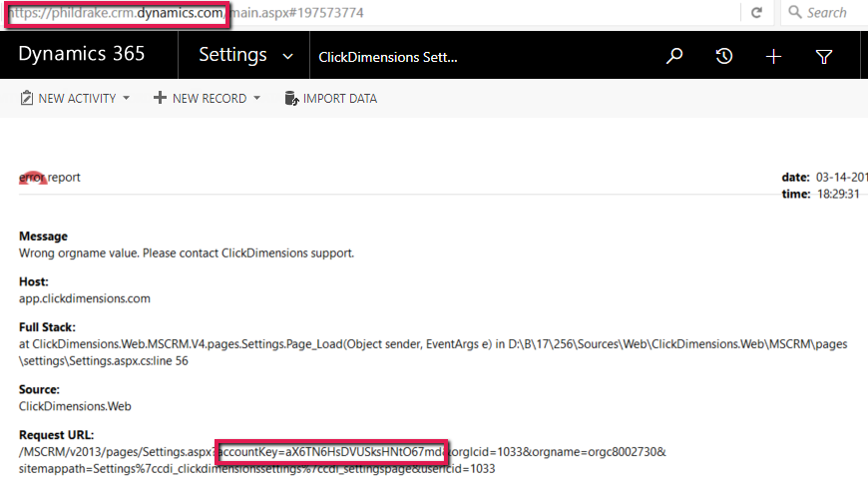
Task: Open Dynamics 365 search magnifier icon
Action: pos(674,56)
